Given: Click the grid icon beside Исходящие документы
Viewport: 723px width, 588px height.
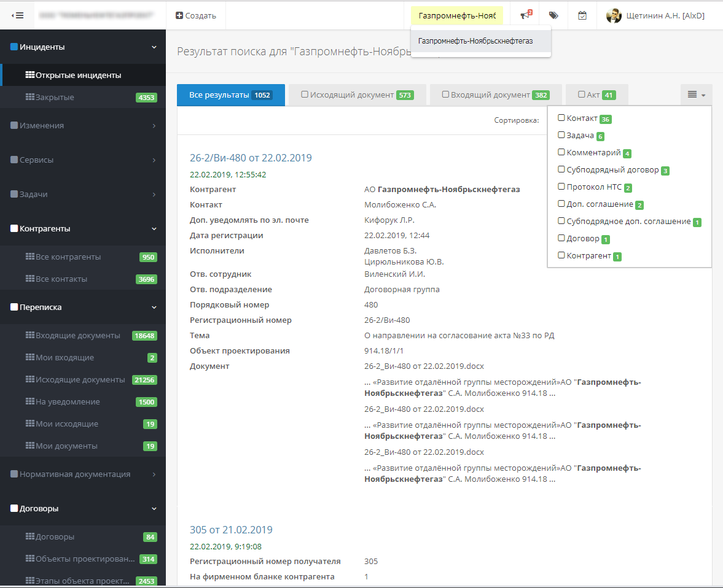Looking at the screenshot, I should click(30, 379).
